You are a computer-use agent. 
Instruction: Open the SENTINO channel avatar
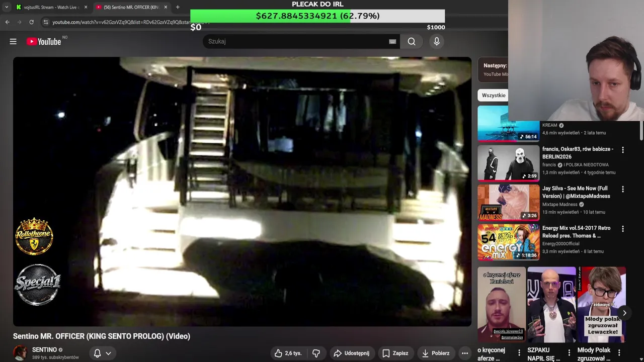[x=20, y=353]
